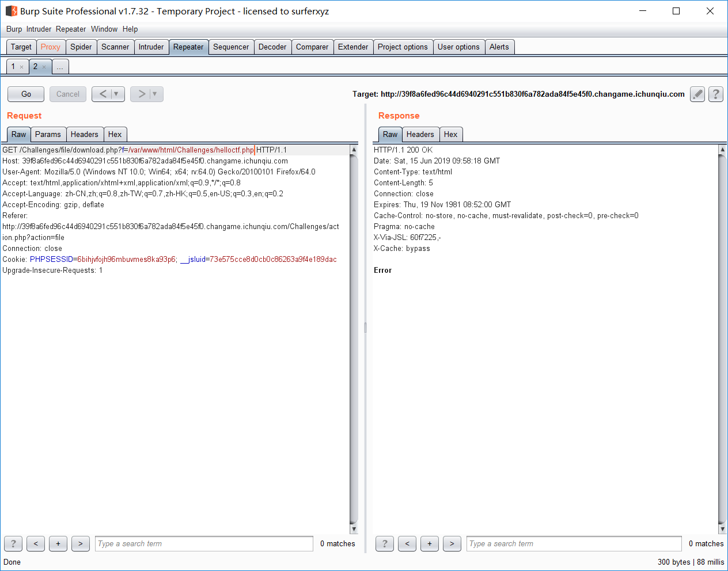
Task: Expand the back history dropdown arrow
Action: click(116, 94)
